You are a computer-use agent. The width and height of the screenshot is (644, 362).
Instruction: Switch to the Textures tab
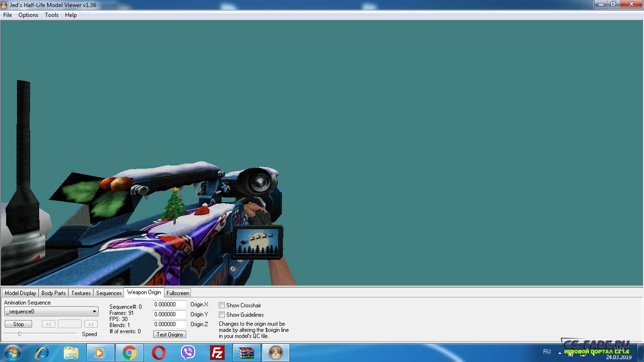click(81, 293)
